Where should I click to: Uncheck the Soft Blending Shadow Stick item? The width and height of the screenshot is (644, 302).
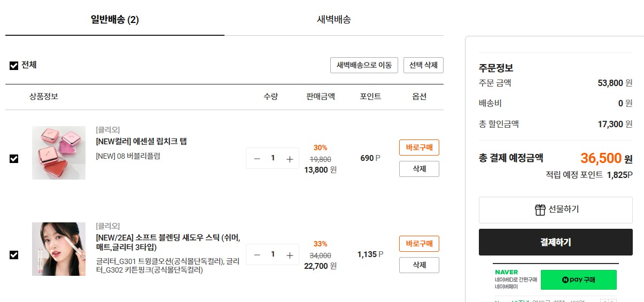click(x=14, y=255)
